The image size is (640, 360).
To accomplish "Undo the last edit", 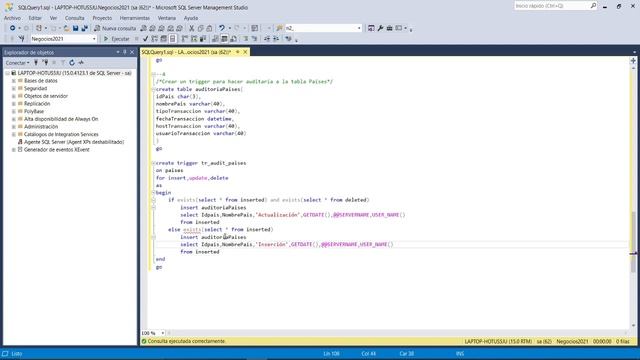I will (222, 28).
